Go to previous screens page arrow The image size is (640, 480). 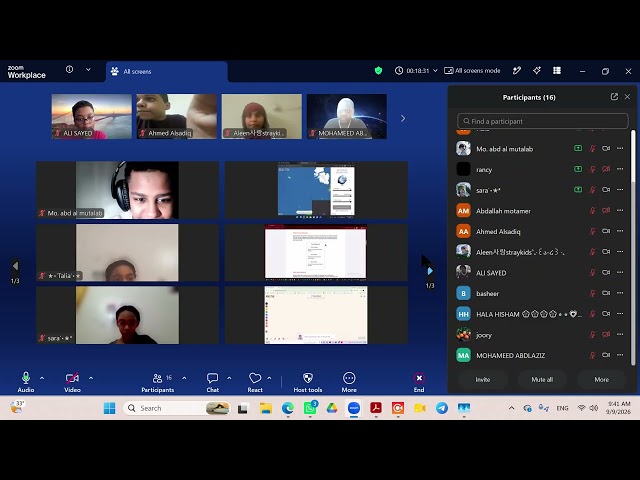(x=15, y=266)
